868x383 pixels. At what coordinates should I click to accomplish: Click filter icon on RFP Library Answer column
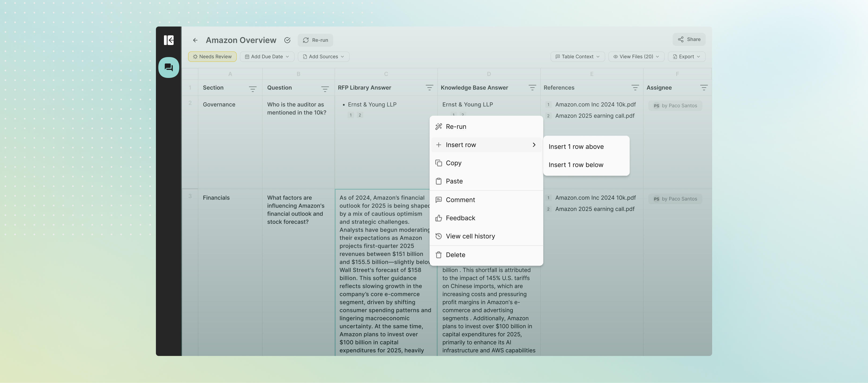[429, 88]
